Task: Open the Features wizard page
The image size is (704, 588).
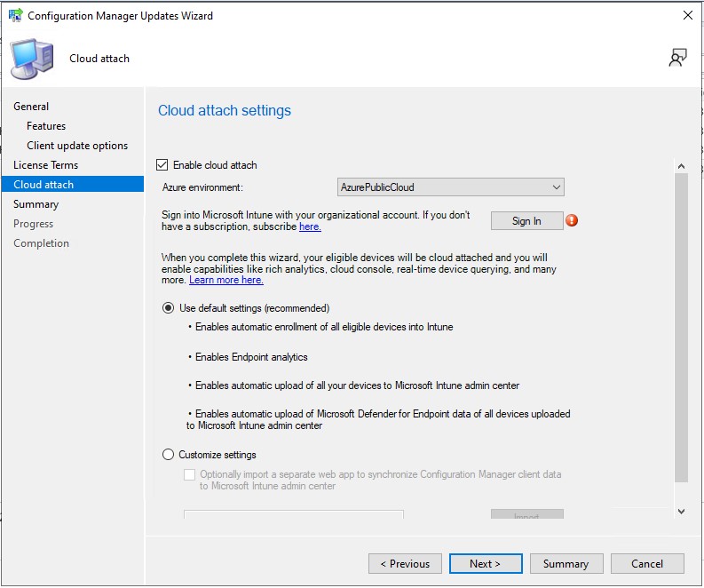Action: point(46,126)
